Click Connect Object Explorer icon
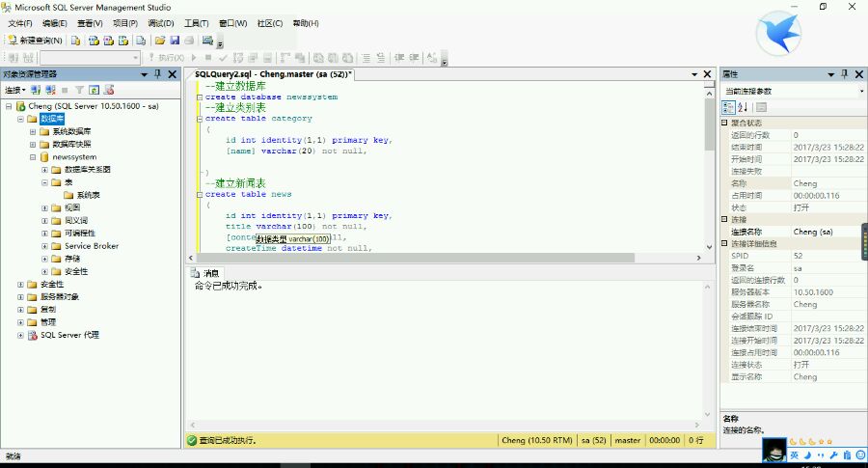The height and width of the screenshot is (468, 868). tap(36, 90)
